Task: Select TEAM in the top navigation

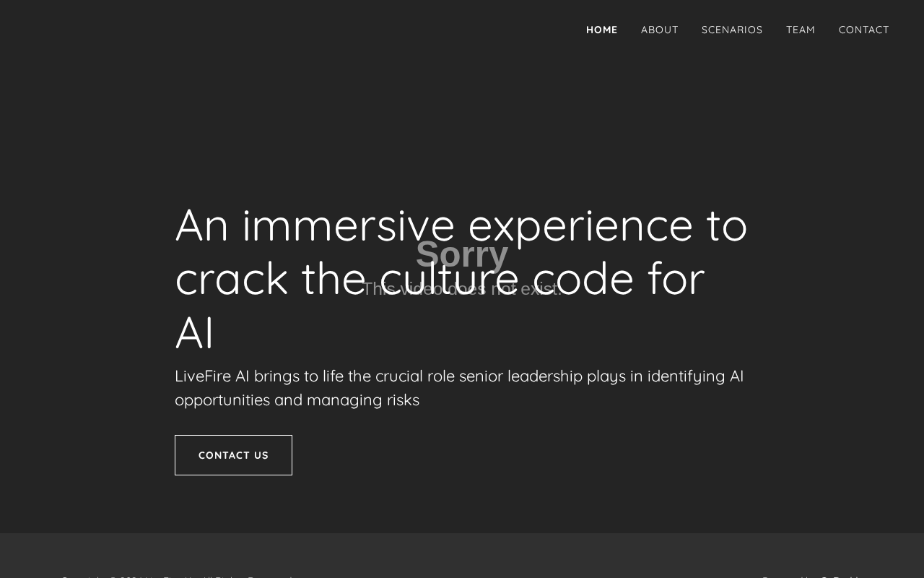Action: (x=801, y=30)
